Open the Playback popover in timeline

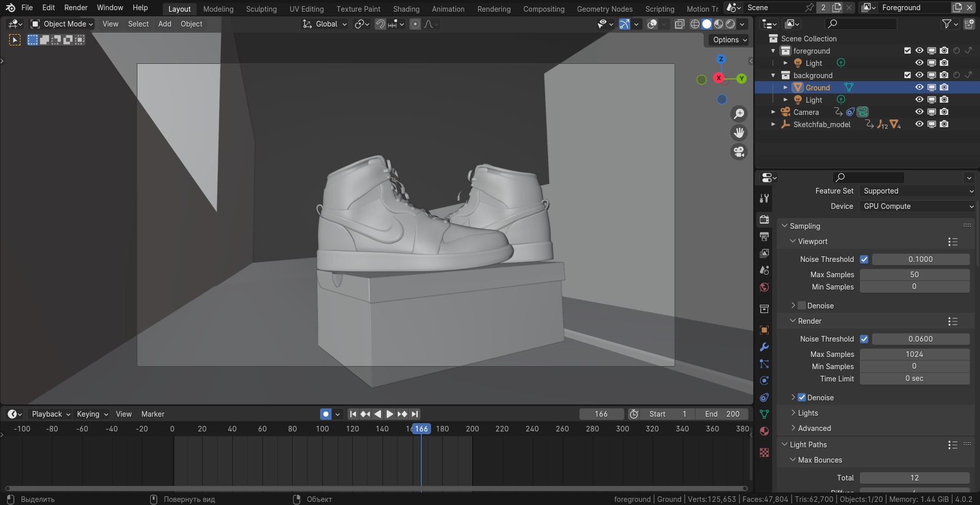coord(51,414)
